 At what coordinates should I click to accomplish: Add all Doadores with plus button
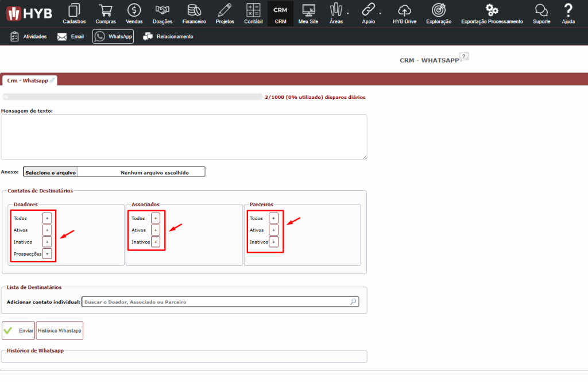(x=47, y=218)
